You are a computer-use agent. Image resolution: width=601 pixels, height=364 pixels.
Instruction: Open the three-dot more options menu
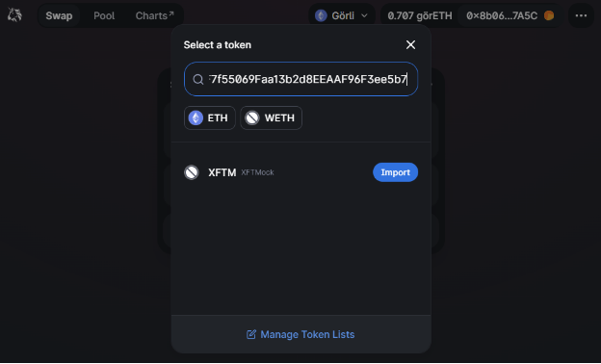tap(581, 15)
